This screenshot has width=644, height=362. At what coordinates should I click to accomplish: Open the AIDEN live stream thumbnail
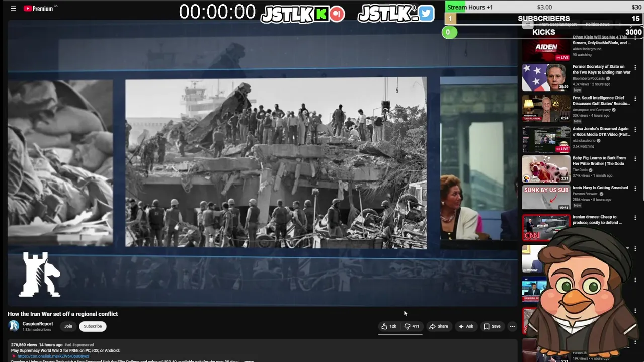tap(546, 49)
